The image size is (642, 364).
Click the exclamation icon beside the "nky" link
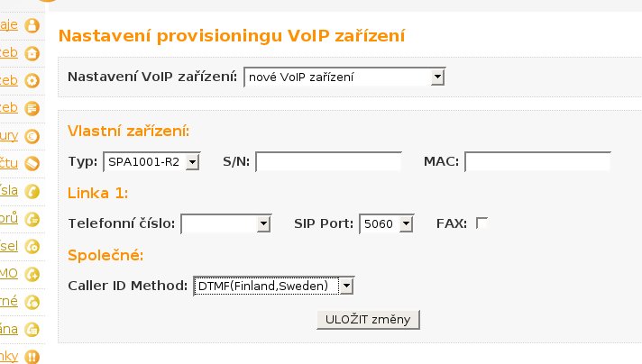[32, 357]
